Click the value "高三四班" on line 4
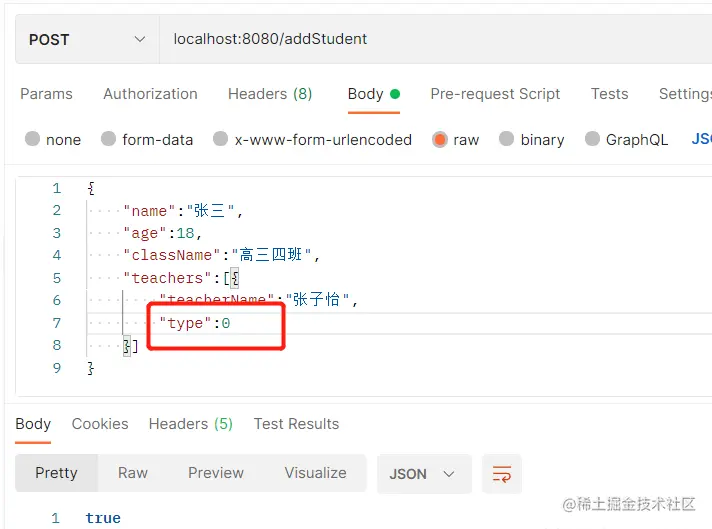The image size is (712, 529). coord(271,255)
